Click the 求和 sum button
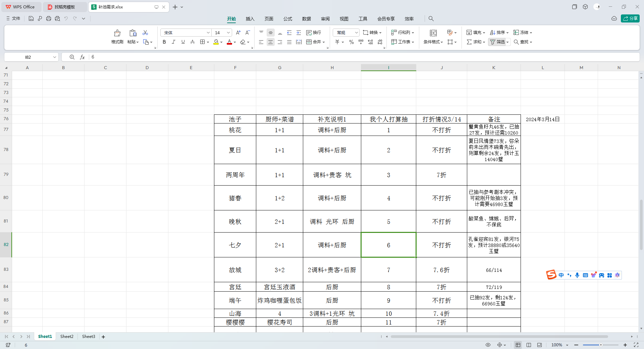The image size is (644, 349). point(474,42)
